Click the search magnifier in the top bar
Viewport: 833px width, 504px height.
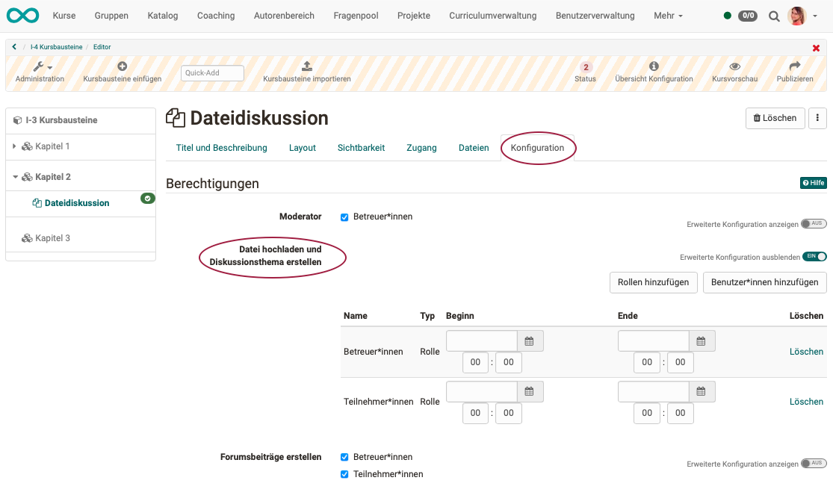(773, 15)
